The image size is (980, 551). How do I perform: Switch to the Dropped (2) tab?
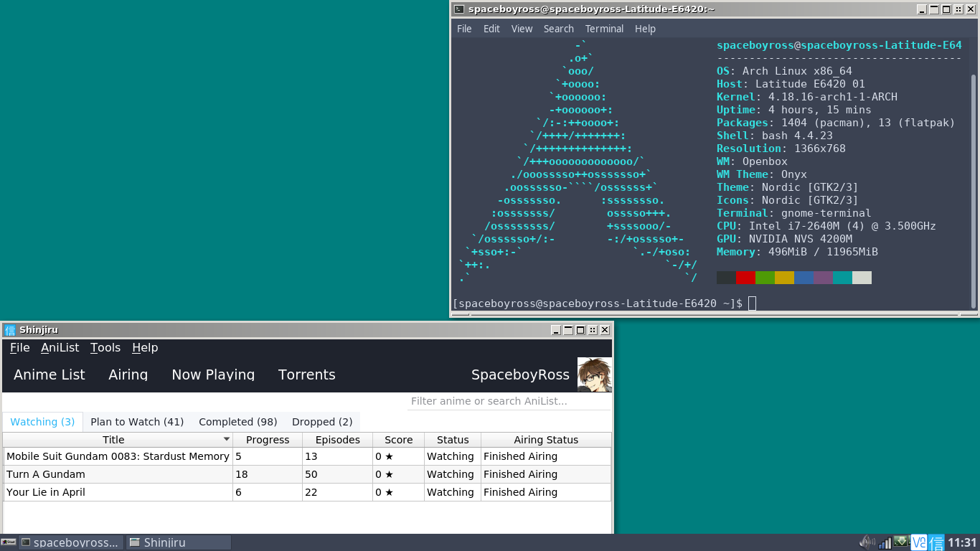[322, 422]
